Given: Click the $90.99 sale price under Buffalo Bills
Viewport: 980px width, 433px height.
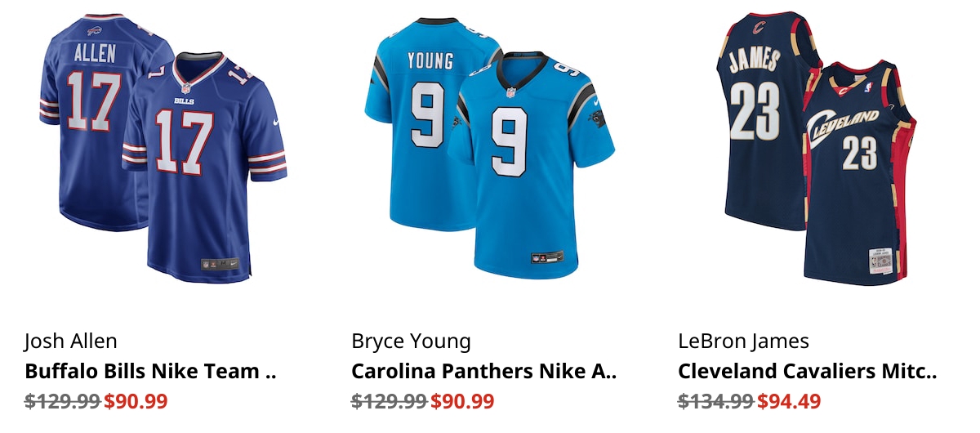Looking at the screenshot, I should coord(136,401).
